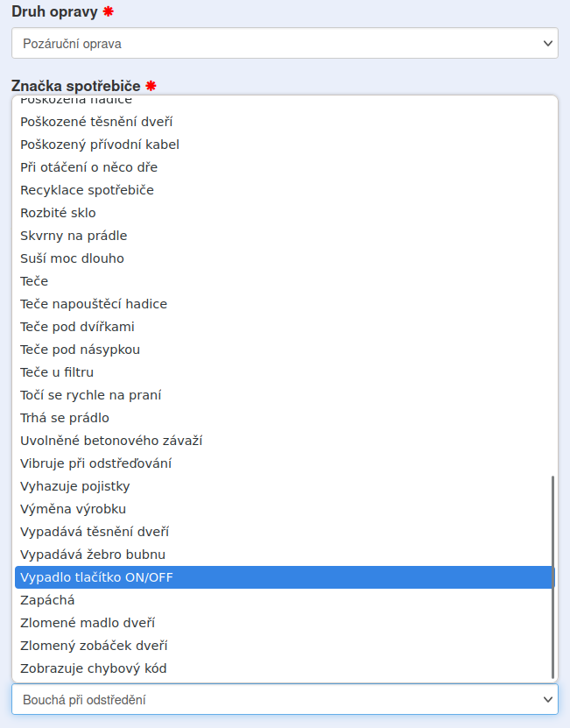Expand the Bouchá při odstředění dropdown
Screen dimensions: 570x728
pos(285,699)
